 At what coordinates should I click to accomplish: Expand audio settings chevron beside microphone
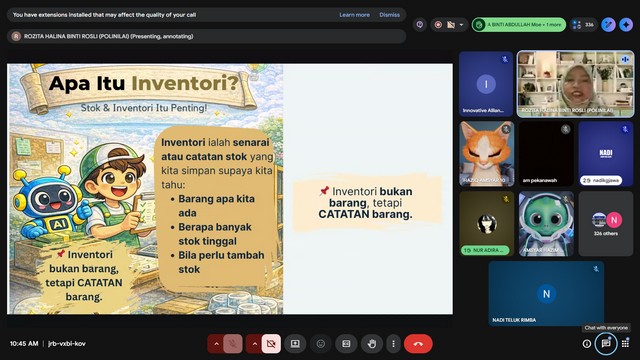pos(216,344)
